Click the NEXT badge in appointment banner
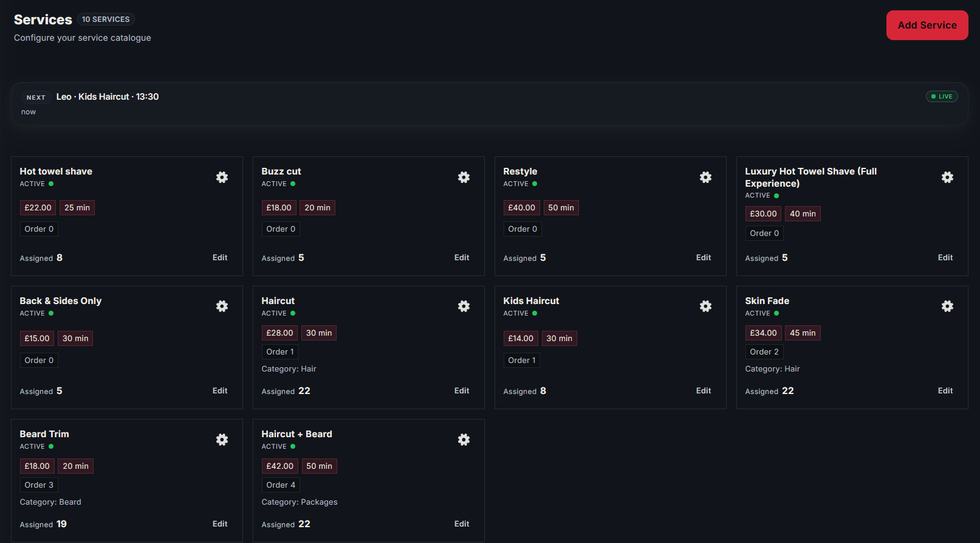This screenshot has height=543, width=980. pyautogui.click(x=36, y=97)
